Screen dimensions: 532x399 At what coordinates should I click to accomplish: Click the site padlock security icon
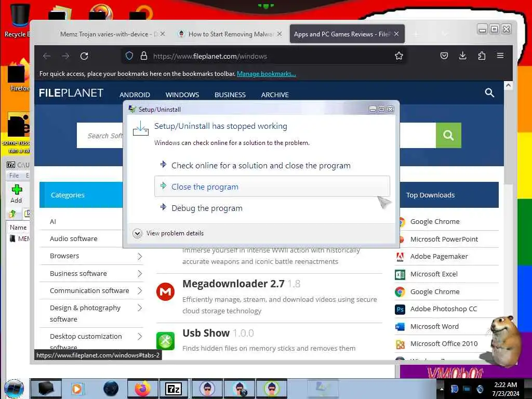pyautogui.click(x=144, y=56)
